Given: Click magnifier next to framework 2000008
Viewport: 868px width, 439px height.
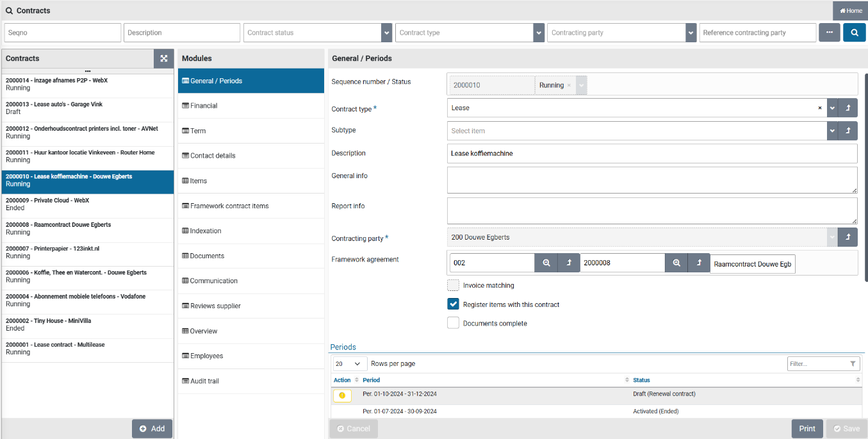Looking at the screenshot, I should [x=676, y=263].
